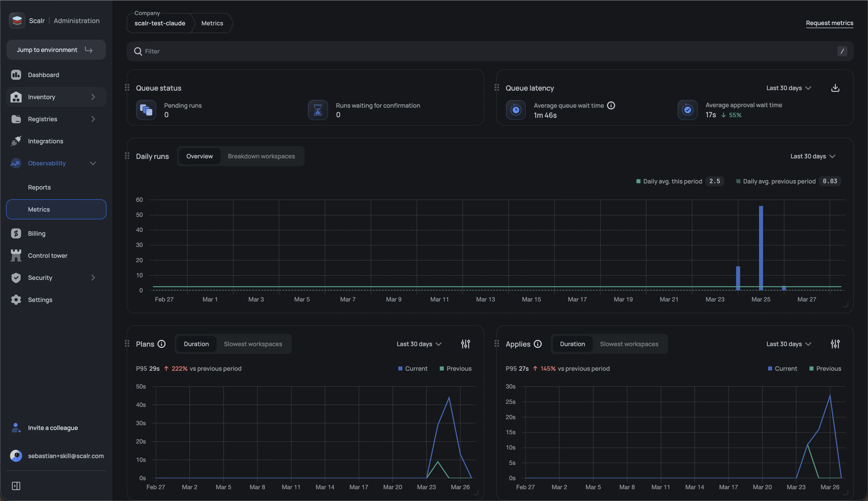Click the Integrations plug icon
This screenshot has width=868, height=501.
click(16, 141)
